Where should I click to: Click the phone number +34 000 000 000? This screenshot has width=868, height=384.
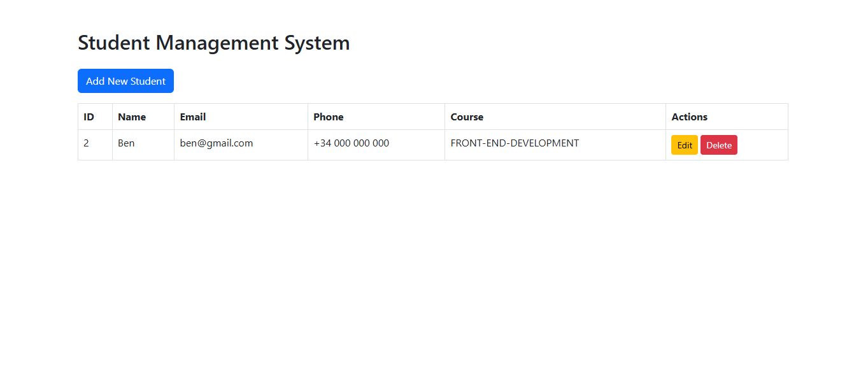pyautogui.click(x=351, y=143)
